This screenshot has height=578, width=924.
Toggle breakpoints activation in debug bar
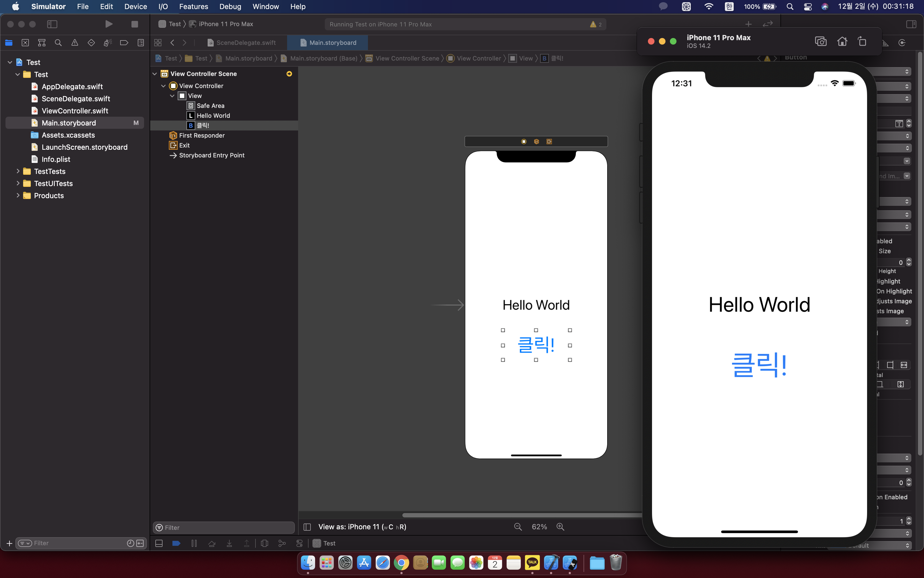176,543
